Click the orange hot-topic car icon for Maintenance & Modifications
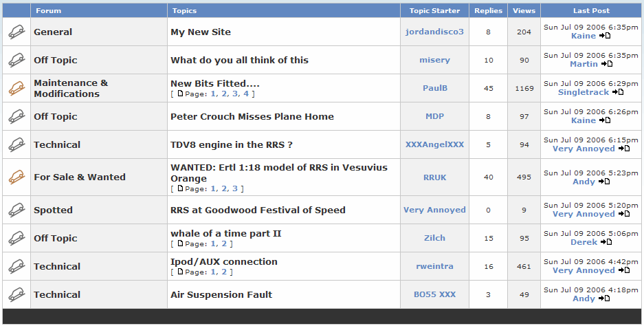The image size is (644, 326). coord(16,88)
